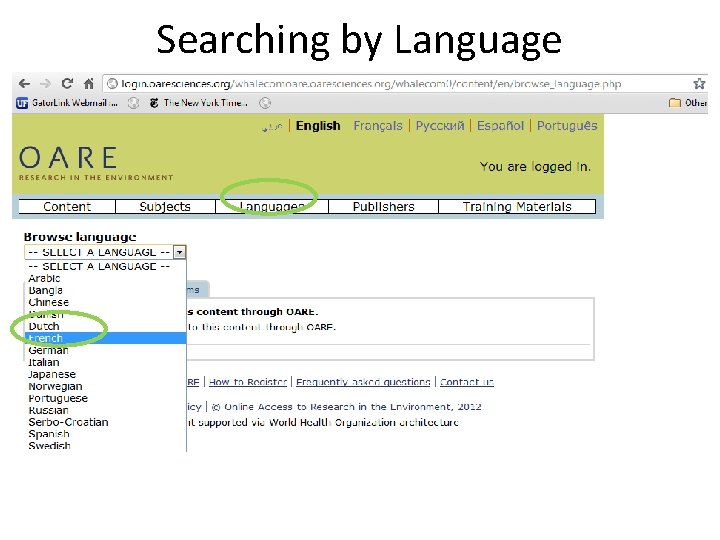
Task: Go to browser home icon
Action: (x=89, y=84)
